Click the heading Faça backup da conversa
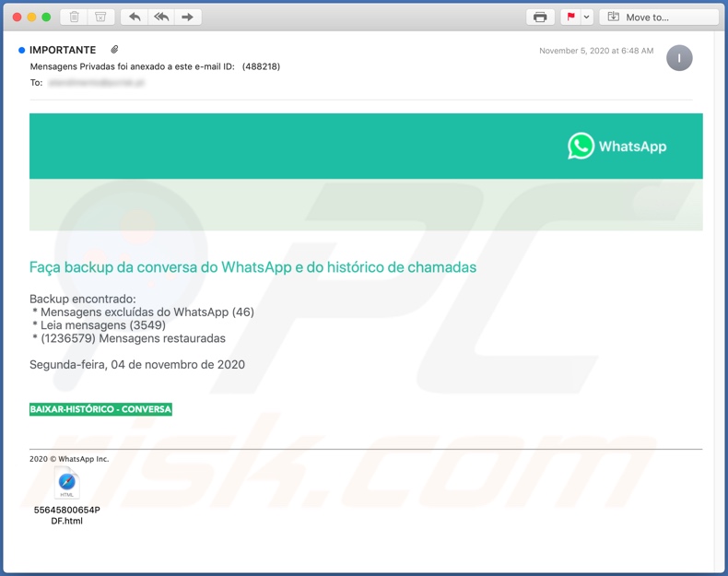This screenshot has width=728, height=576. (x=252, y=267)
